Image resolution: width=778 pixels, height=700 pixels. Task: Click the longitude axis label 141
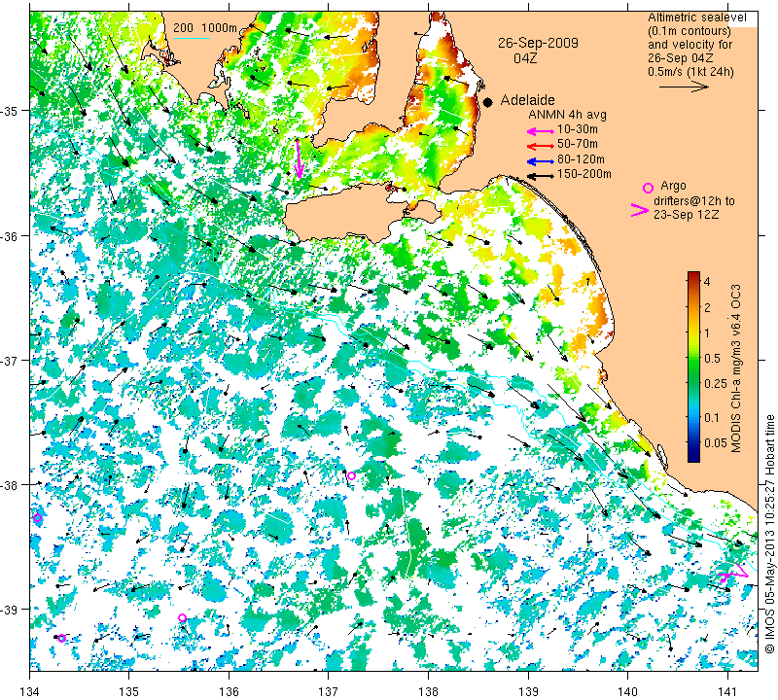[x=727, y=691]
